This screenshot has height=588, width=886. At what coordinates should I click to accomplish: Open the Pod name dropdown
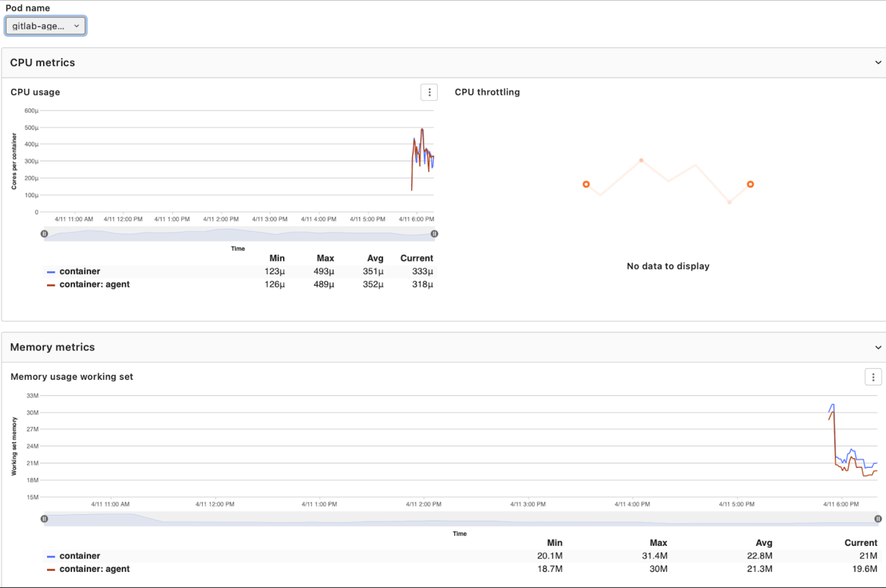point(45,26)
